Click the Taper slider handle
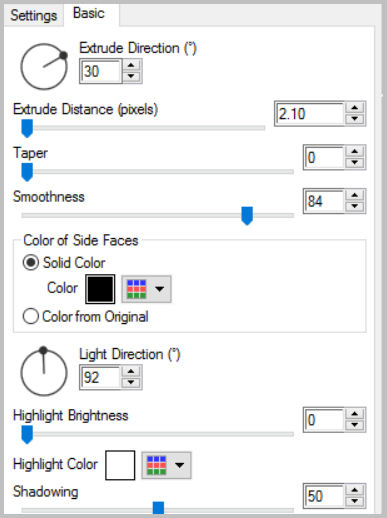Viewport: 387px width, 518px height. tap(27, 172)
